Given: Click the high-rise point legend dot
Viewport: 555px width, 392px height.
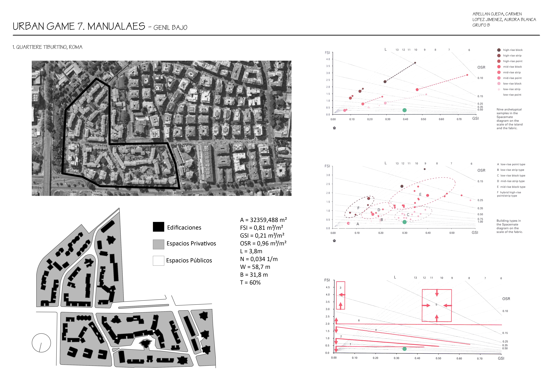Looking at the screenshot, I should point(499,61).
